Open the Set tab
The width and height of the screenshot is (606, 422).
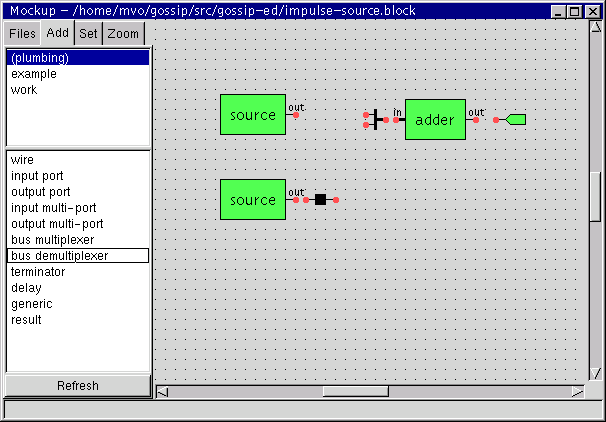coord(89,34)
